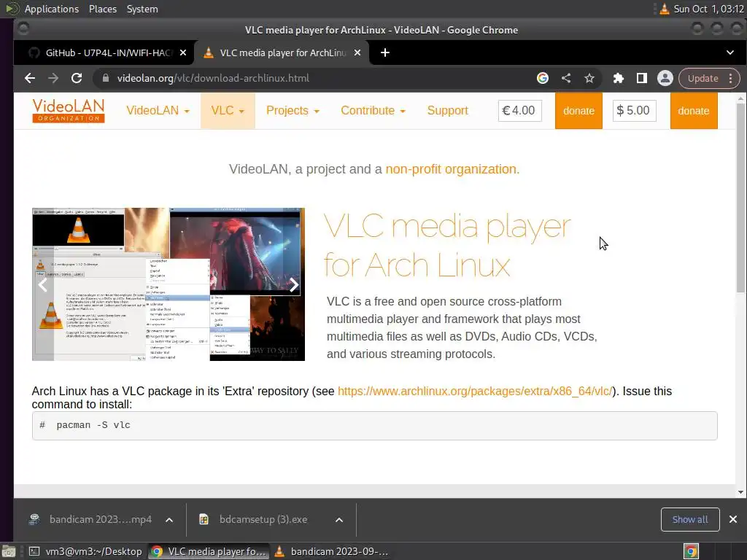Click scrollbar down arrow on page
The image size is (747, 560).
[x=740, y=492]
